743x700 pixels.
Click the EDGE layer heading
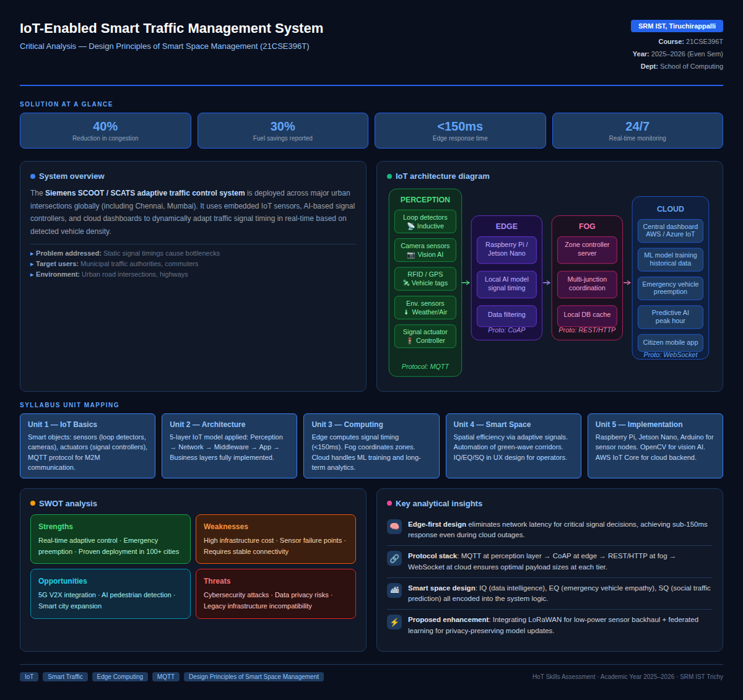(506, 227)
